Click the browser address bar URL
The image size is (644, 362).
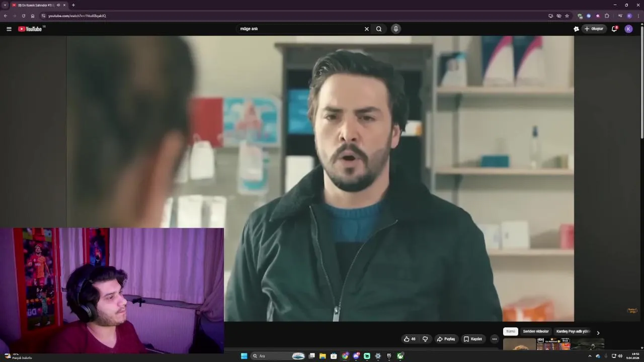(77, 16)
